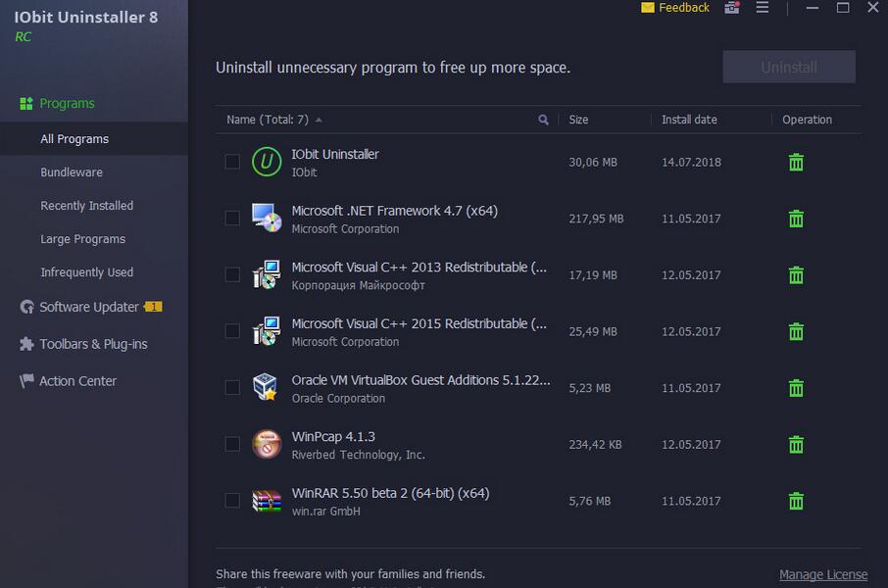
Task: Mark the WinRAR 5.50 beta 2 checkbox
Action: click(x=232, y=500)
